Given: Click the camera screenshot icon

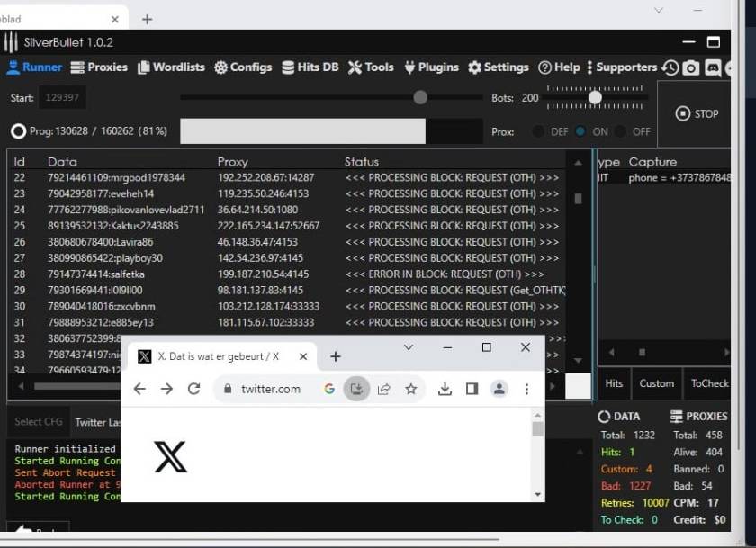Looking at the screenshot, I should coord(691,68).
